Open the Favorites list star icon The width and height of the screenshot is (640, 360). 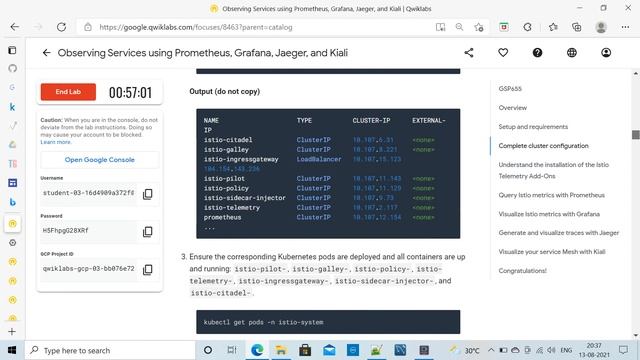(x=553, y=27)
